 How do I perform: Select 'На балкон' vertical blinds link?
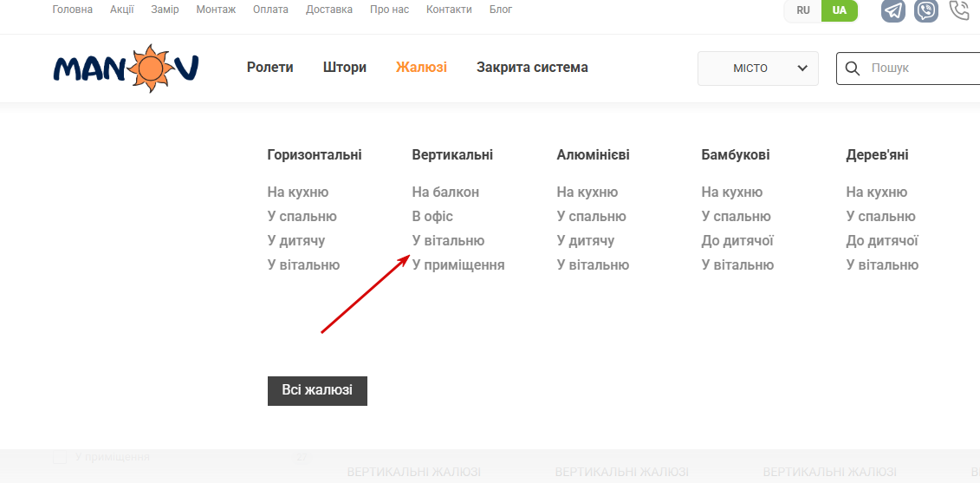[x=445, y=193]
